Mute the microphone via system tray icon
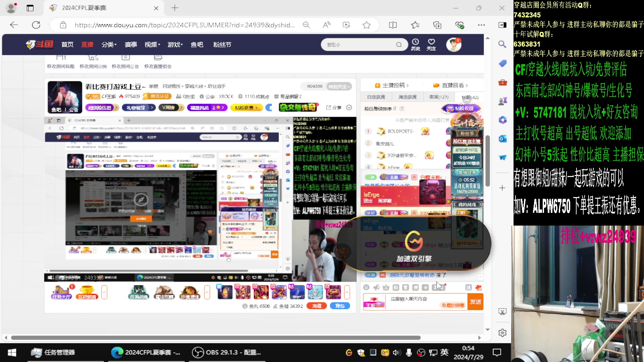The width and height of the screenshot is (644, 362). point(409,352)
